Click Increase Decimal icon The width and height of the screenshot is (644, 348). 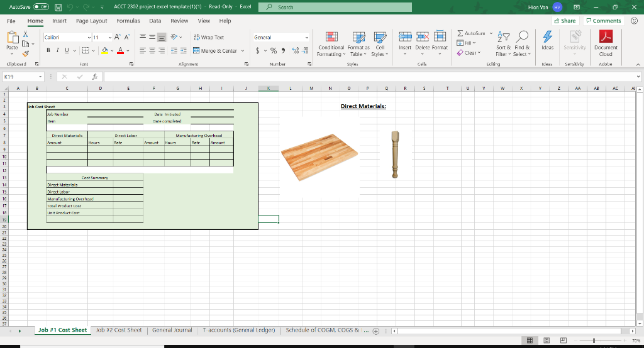pos(296,50)
